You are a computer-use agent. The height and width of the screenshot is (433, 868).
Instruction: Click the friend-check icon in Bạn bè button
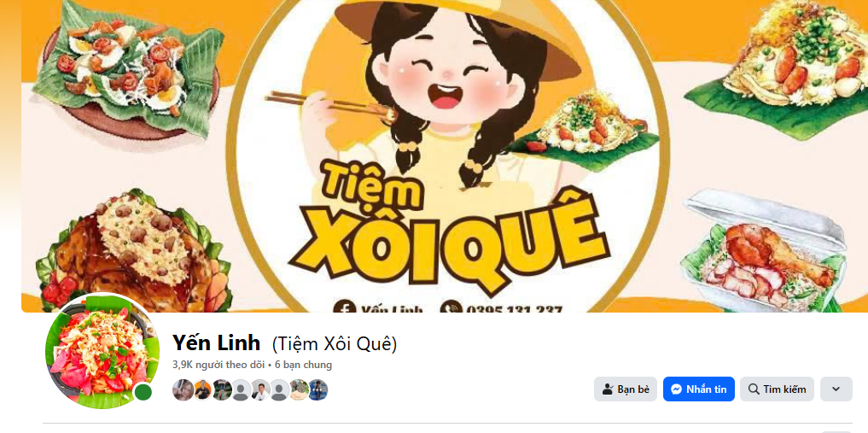point(608,389)
